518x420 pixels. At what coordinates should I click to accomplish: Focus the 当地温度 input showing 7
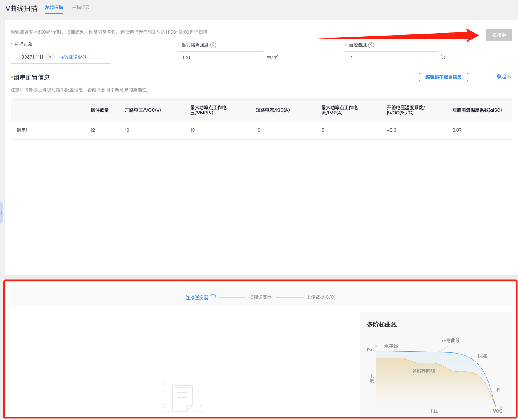point(391,57)
